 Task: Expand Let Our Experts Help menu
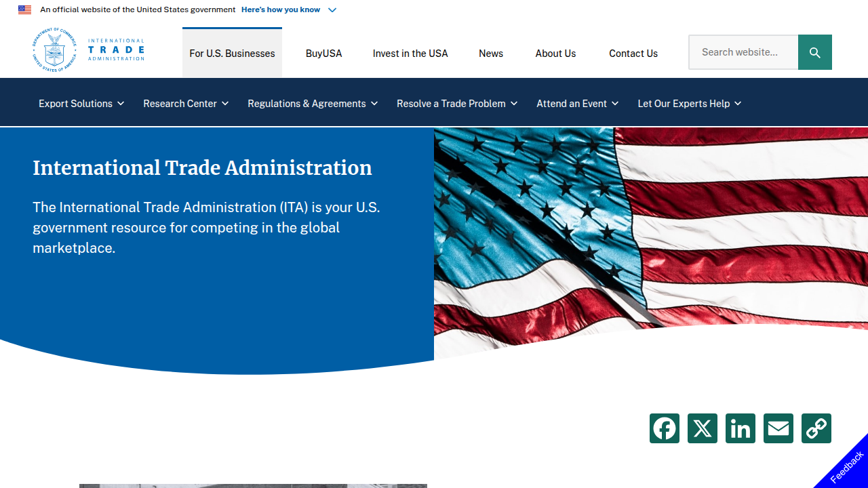click(x=690, y=104)
